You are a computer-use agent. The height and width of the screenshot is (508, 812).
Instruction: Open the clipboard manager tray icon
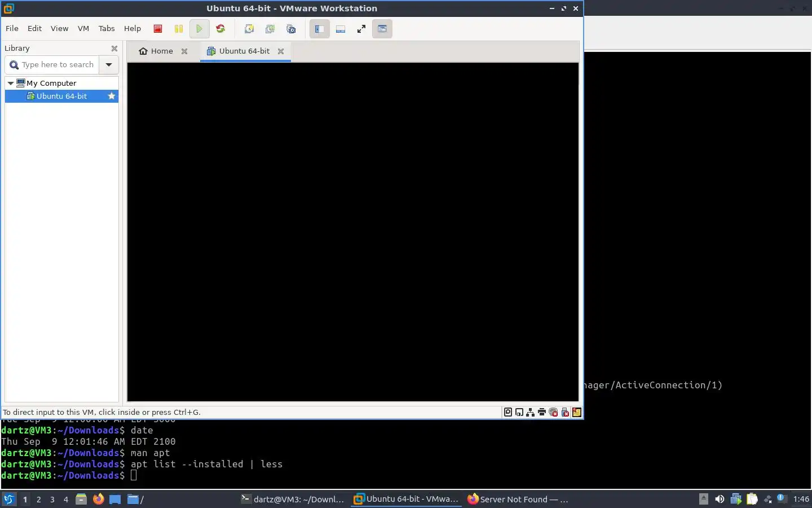click(752, 499)
